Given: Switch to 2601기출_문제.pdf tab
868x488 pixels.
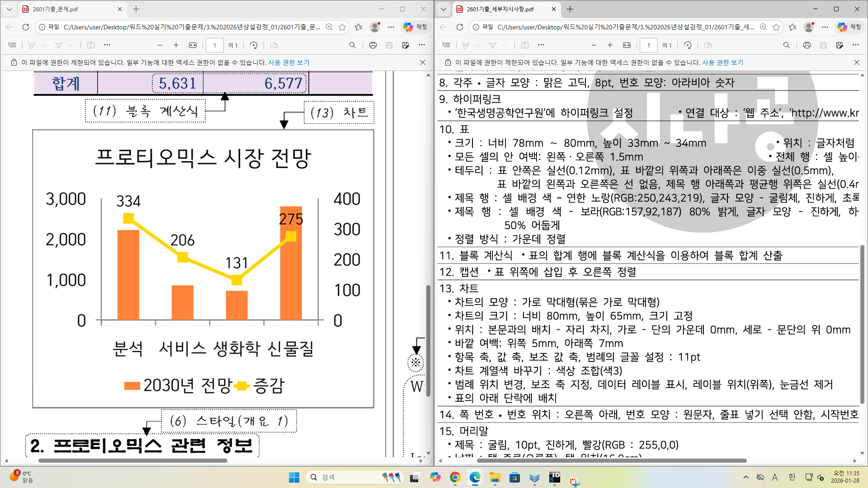Looking at the screenshot, I should [68, 9].
